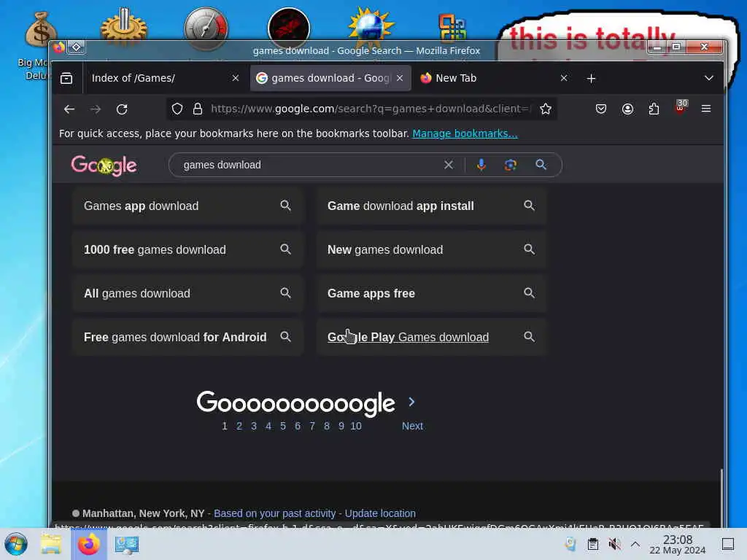Close the games download Google tab

point(400,78)
